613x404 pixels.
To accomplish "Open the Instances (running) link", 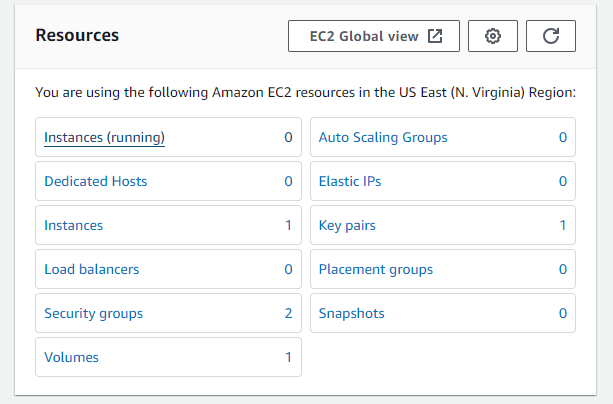I will (x=104, y=137).
